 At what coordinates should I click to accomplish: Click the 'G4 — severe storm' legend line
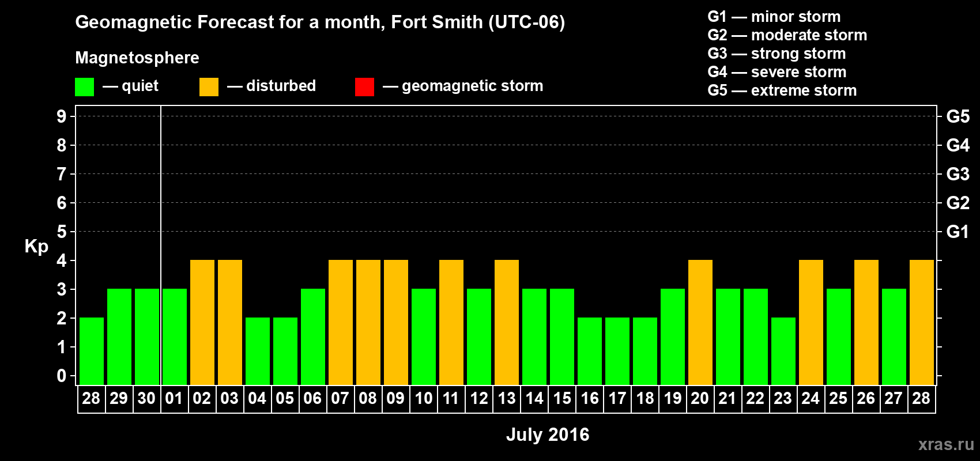(777, 72)
